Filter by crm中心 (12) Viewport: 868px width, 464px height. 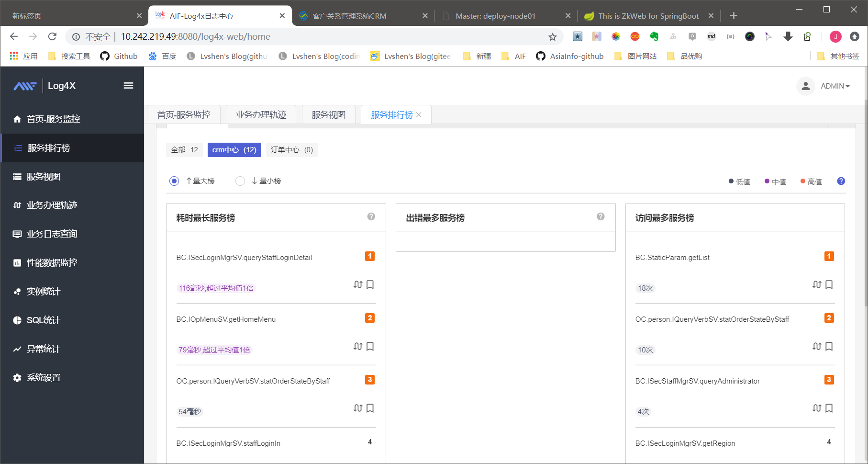(x=234, y=150)
